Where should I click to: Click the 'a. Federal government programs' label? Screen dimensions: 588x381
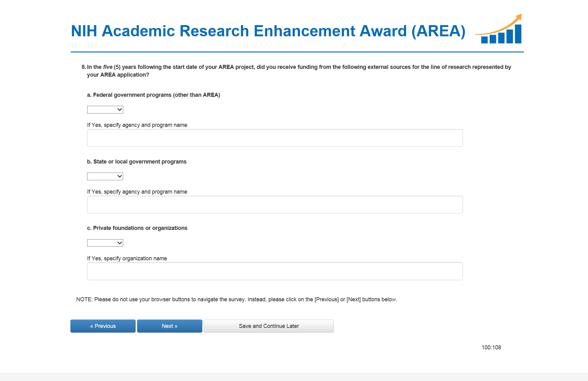pyautogui.click(x=154, y=95)
